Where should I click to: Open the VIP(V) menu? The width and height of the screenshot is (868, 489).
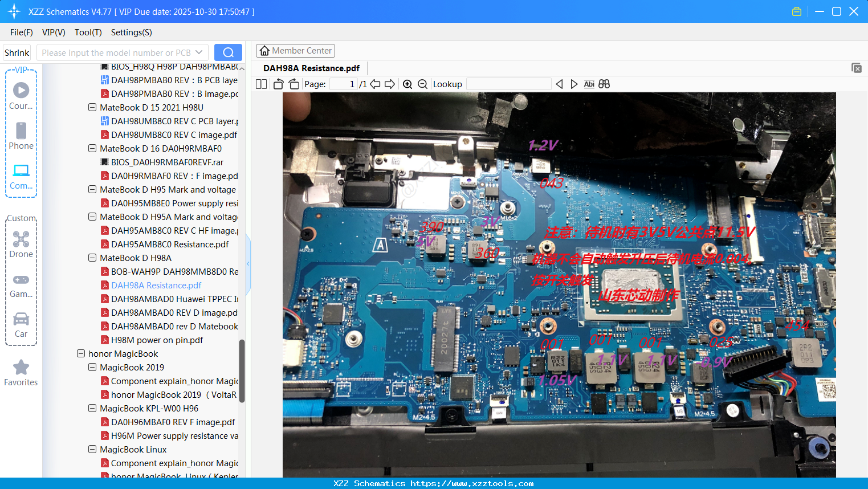coord(54,32)
